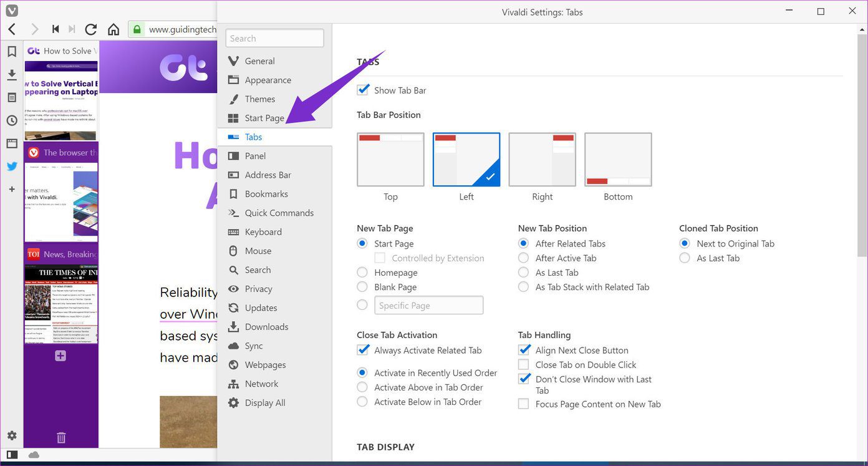This screenshot has height=466, width=868.
Task: Uncheck Always Activate Related Tab
Action: tap(363, 350)
